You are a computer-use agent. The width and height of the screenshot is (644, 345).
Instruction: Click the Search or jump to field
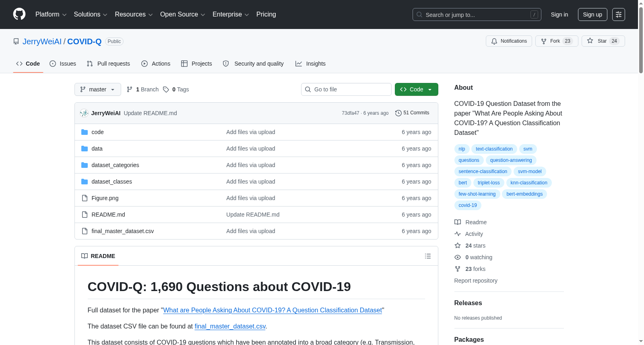tap(477, 14)
